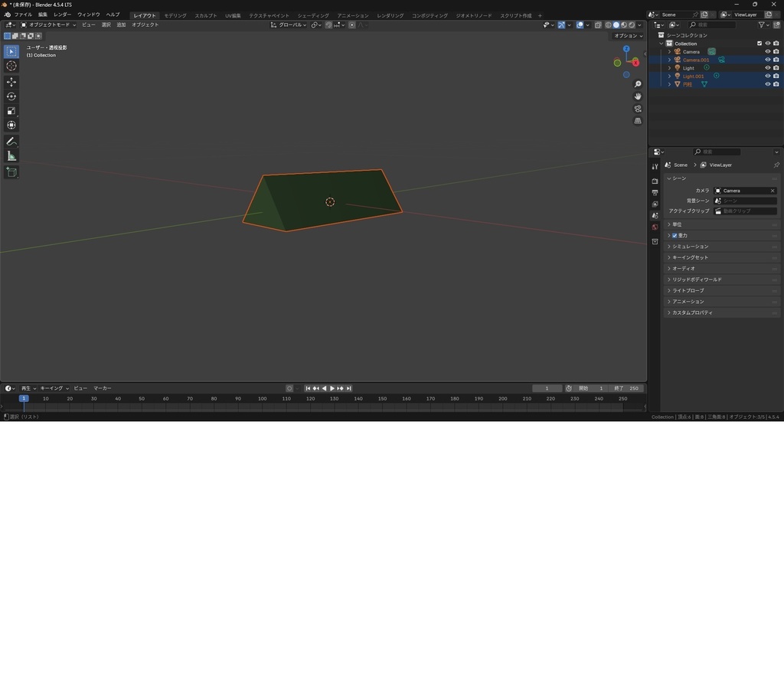Open the ウィンドウ menu
The height and width of the screenshot is (680, 784).
click(x=89, y=15)
